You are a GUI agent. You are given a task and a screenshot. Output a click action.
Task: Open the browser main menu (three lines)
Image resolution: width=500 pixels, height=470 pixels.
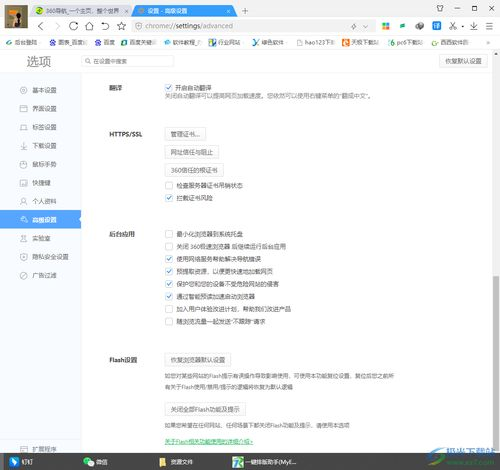tap(489, 26)
